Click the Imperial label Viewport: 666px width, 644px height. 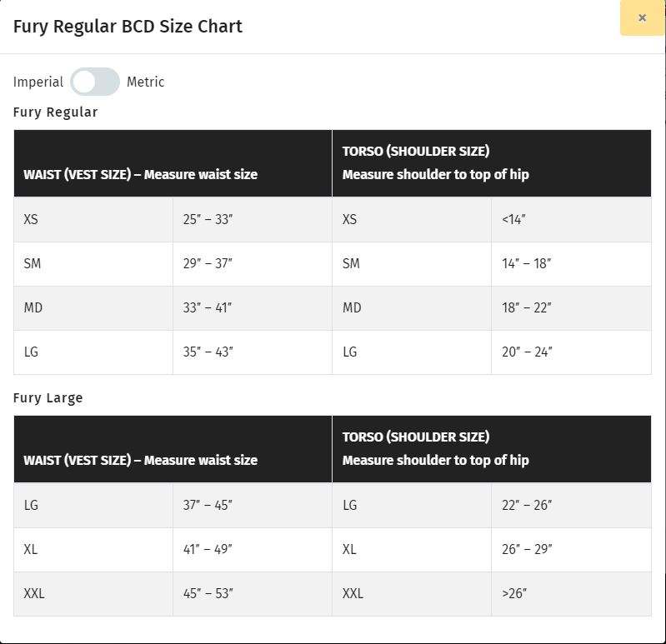tap(38, 82)
